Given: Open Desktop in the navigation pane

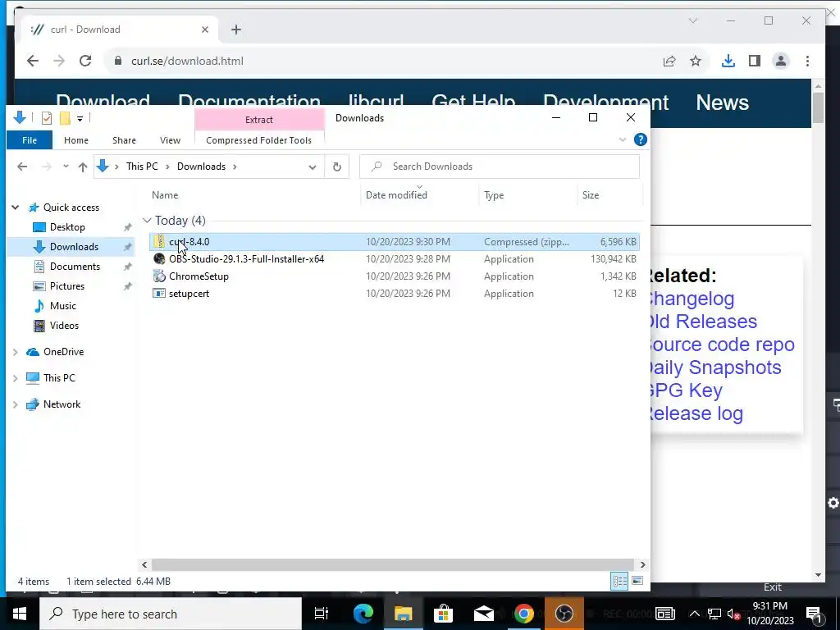Looking at the screenshot, I should [67, 227].
